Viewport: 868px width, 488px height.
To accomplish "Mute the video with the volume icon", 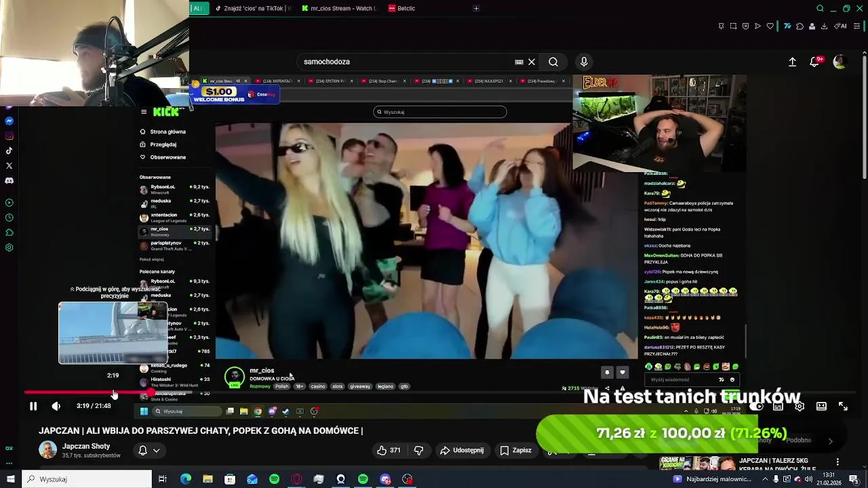I will click(56, 406).
